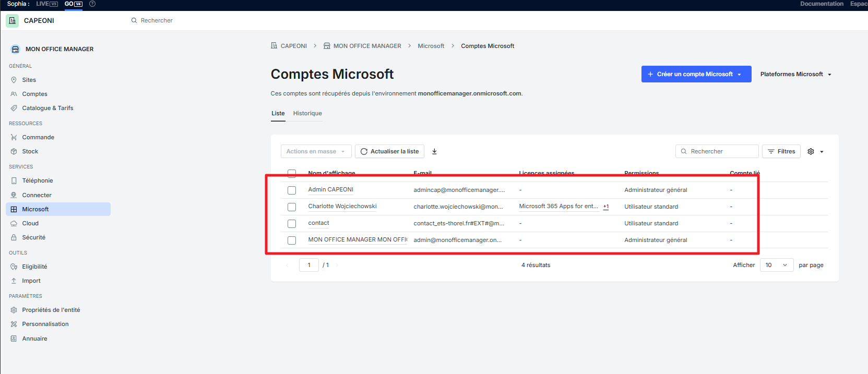The image size is (868, 374).
Task: Check the Admin CAPEONI row checkbox
Action: 292,190
